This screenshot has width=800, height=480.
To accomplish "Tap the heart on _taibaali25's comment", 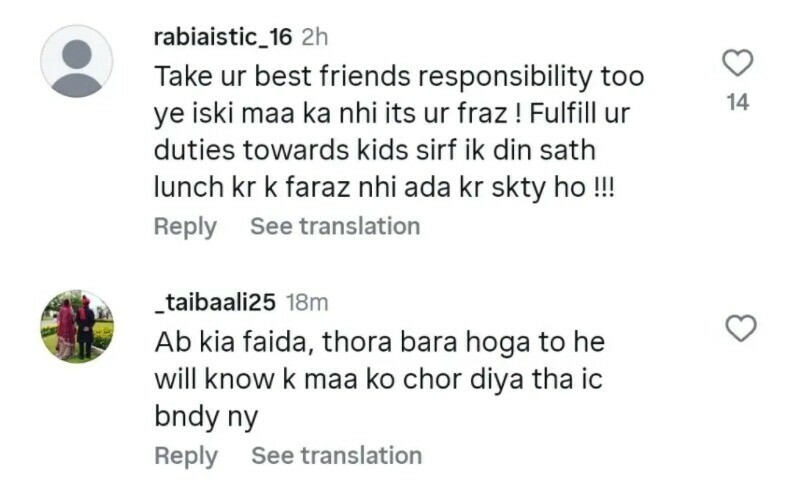I will tap(739, 327).
